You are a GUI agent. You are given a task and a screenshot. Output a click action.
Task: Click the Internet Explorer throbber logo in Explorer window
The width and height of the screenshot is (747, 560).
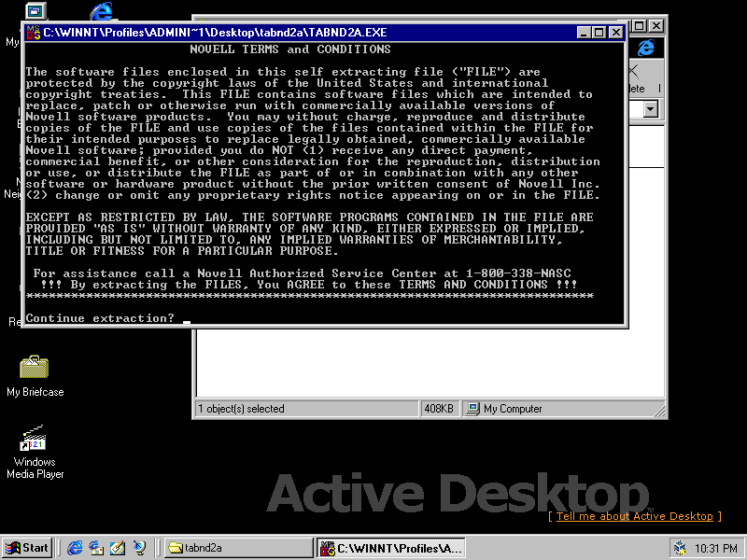pos(646,48)
